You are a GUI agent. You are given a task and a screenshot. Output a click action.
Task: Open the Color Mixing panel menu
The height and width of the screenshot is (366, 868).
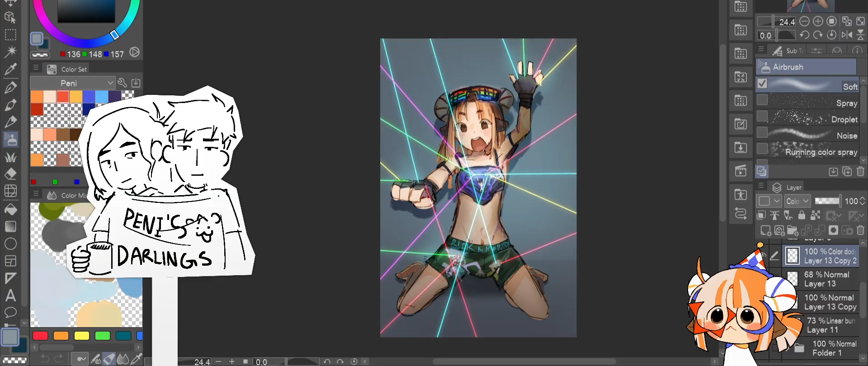pos(36,194)
